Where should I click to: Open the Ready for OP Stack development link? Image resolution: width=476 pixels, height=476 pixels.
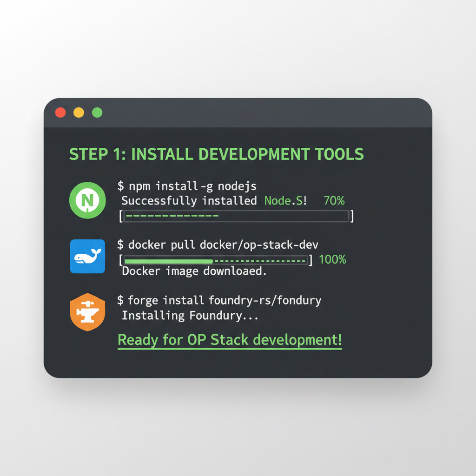pyautogui.click(x=229, y=339)
